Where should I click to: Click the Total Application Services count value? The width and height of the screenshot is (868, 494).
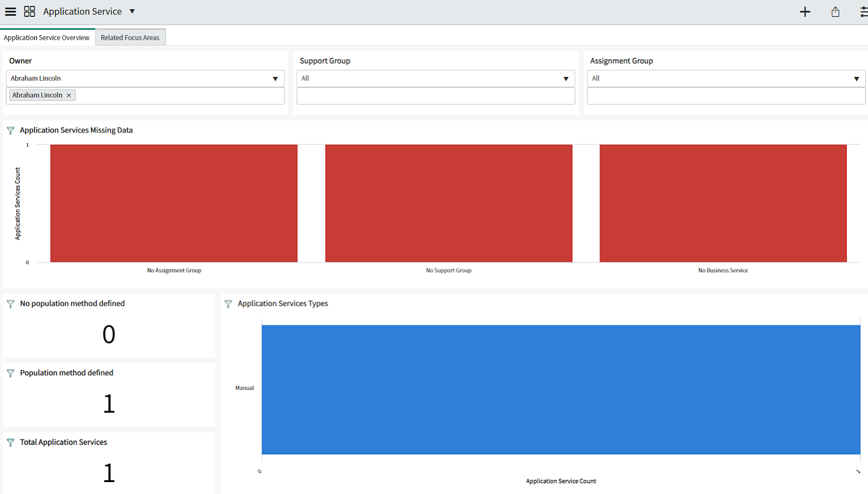click(x=108, y=472)
